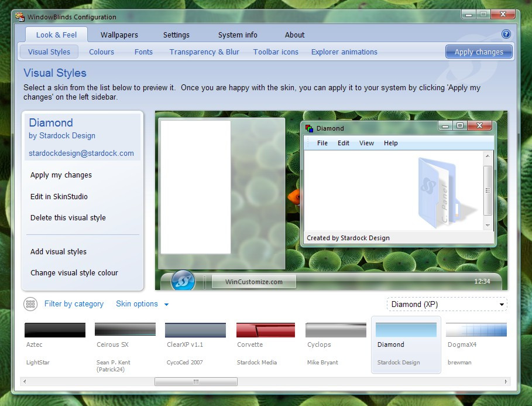Click the Help menu in Diamond preview
Viewport: 532px width, 406px height.
390,143
